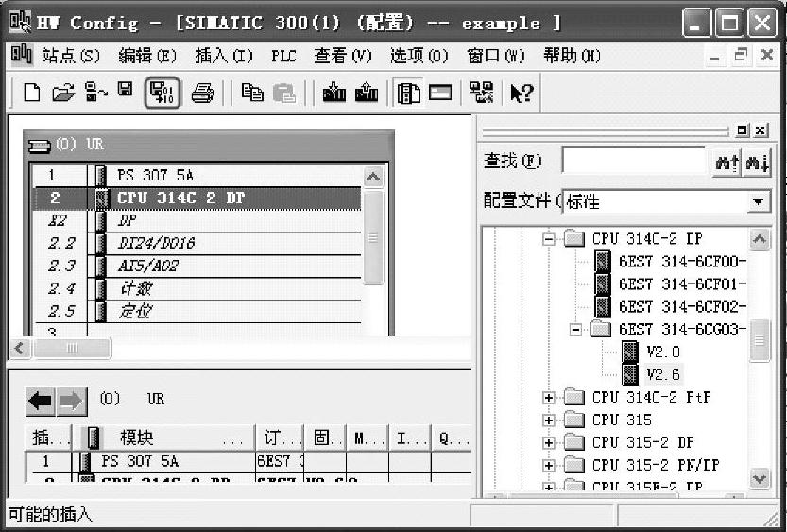
Task: Open the 窗口(W) menu
Action: click(496, 56)
